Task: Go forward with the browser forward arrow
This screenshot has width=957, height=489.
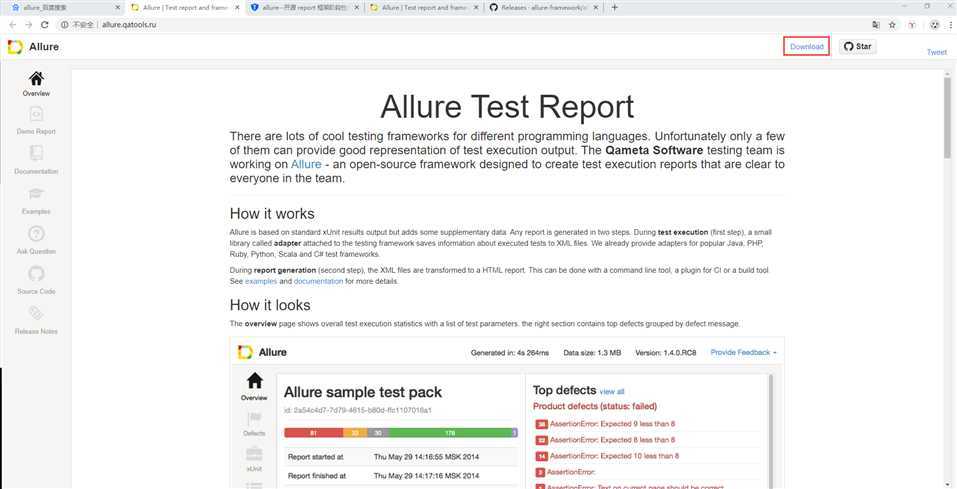Action: pyautogui.click(x=28, y=25)
